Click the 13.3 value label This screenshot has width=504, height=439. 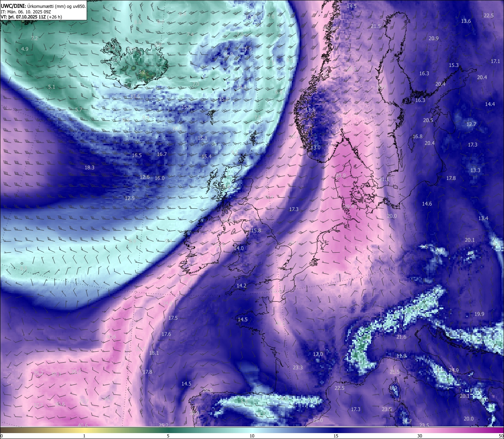[x=475, y=170]
